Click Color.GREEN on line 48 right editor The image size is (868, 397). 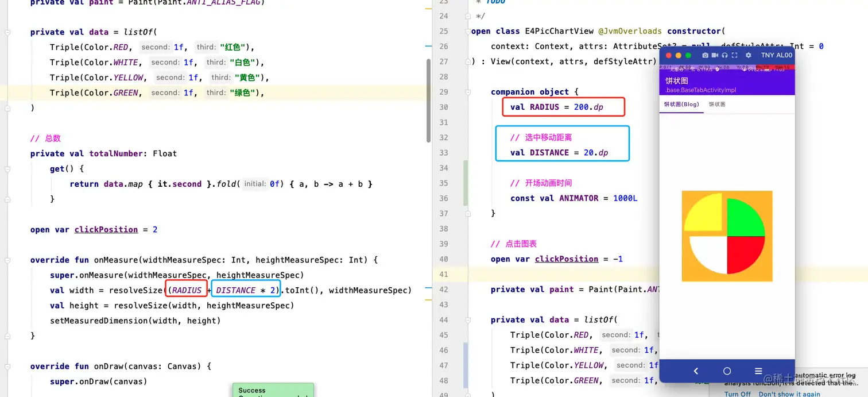572,381
